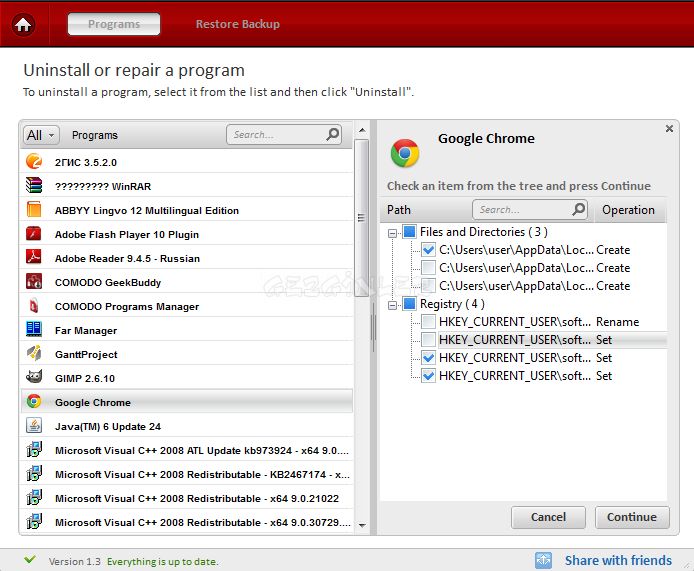Viewport: 694px width, 571px height.
Task: Click the Path column header
Action: [399, 209]
